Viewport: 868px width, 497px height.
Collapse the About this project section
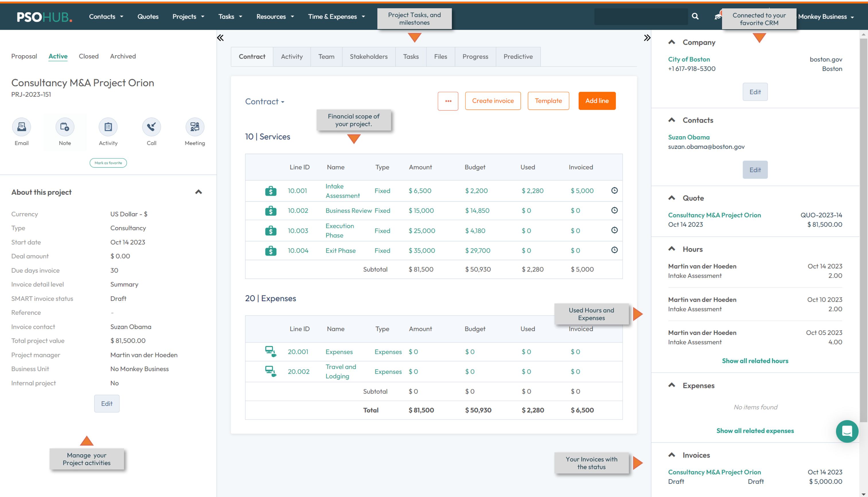(198, 192)
